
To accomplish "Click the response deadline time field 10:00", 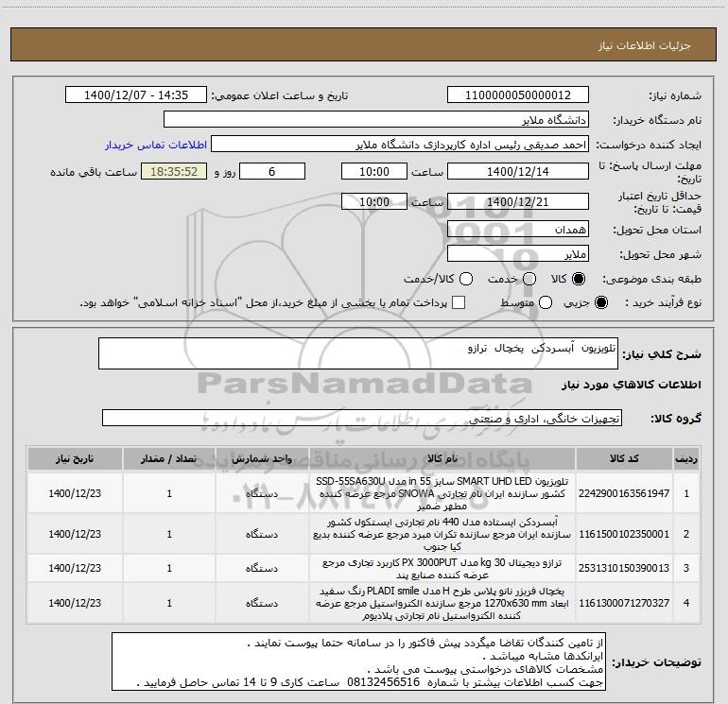I will click(x=374, y=171).
